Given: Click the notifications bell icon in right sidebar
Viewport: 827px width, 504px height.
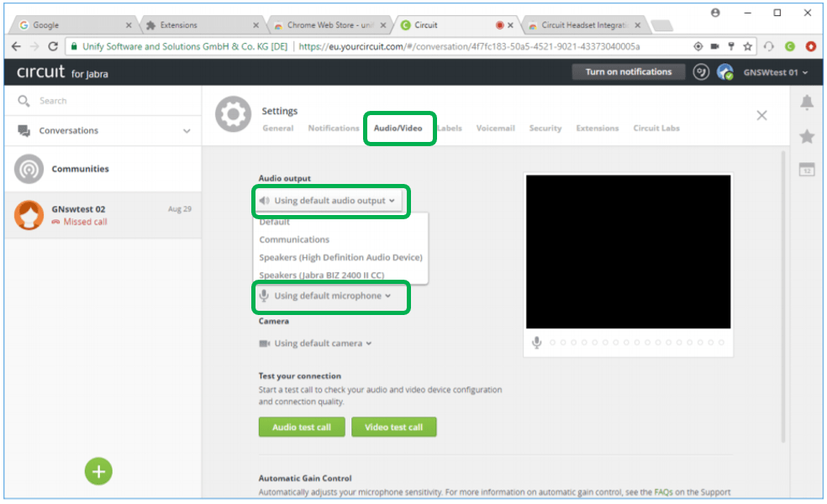Looking at the screenshot, I should tap(806, 102).
